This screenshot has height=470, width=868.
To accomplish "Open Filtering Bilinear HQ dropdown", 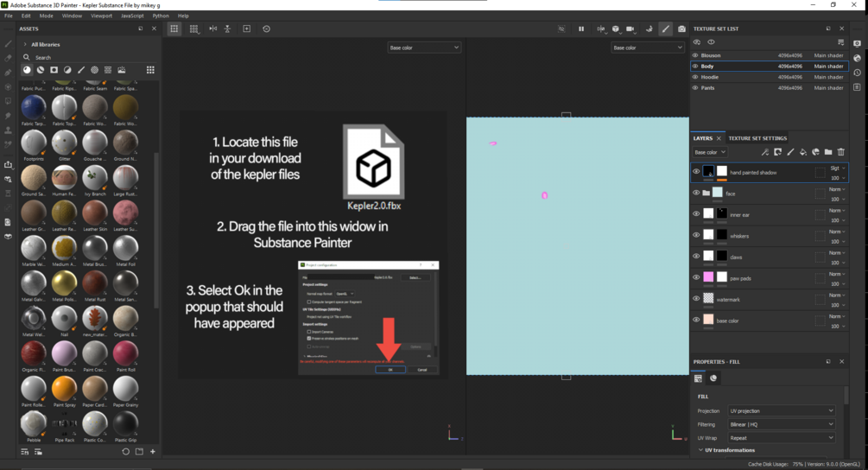I will point(781,424).
